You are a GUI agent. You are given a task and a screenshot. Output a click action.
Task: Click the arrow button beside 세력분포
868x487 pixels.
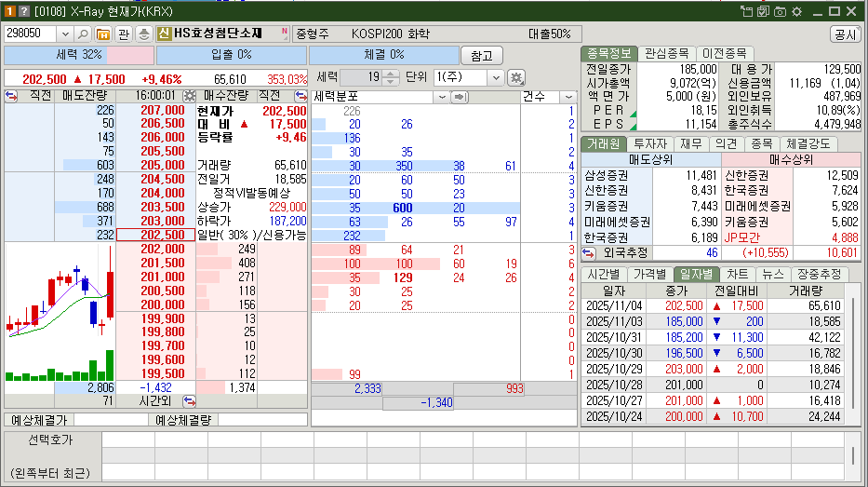coord(460,97)
